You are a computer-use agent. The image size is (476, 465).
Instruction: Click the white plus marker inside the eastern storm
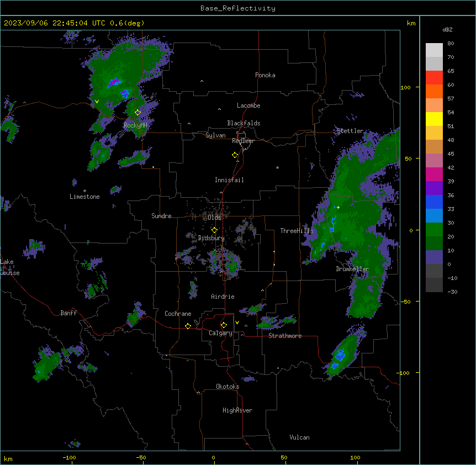point(338,207)
